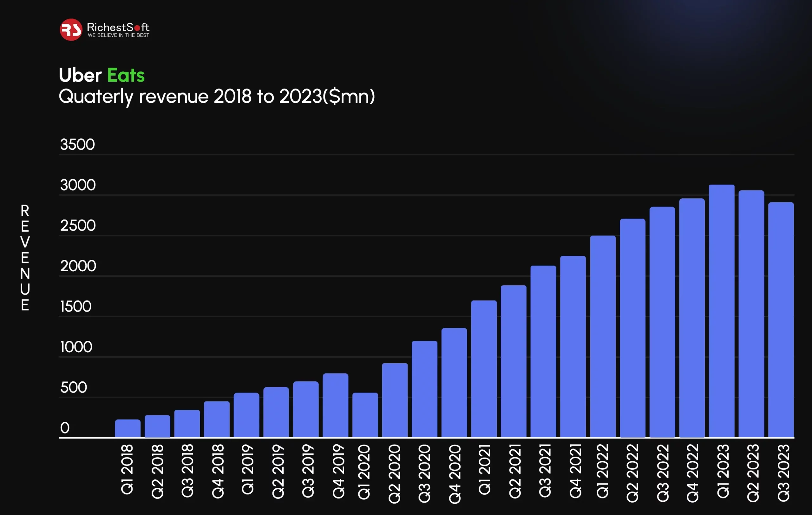Click the 'Q1 2023' x-axis label
Viewport: 812px width, 515px height.
coord(723,471)
